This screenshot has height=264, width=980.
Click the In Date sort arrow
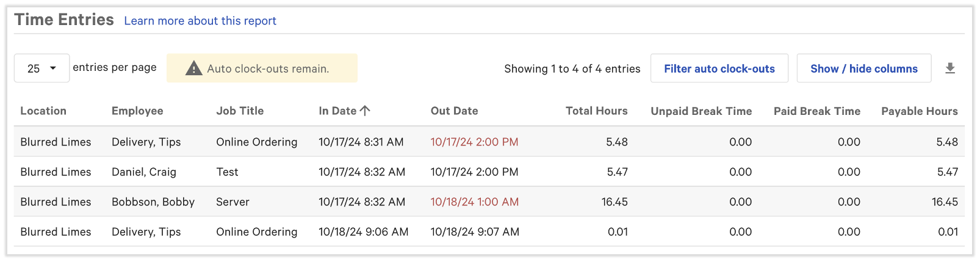365,111
